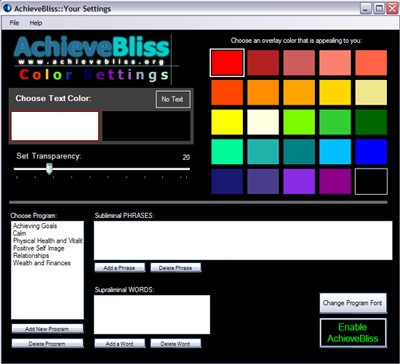Select the salmon pink overlay swatch
400x364 pixels.
(x=335, y=63)
